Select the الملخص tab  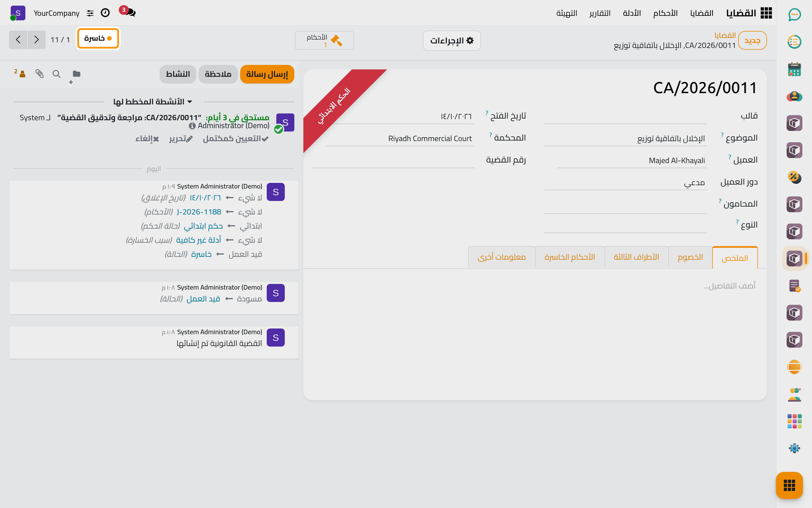tap(735, 258)
